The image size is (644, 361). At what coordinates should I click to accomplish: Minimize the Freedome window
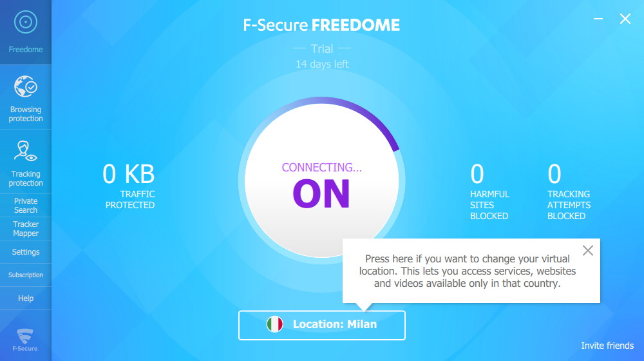598,19
